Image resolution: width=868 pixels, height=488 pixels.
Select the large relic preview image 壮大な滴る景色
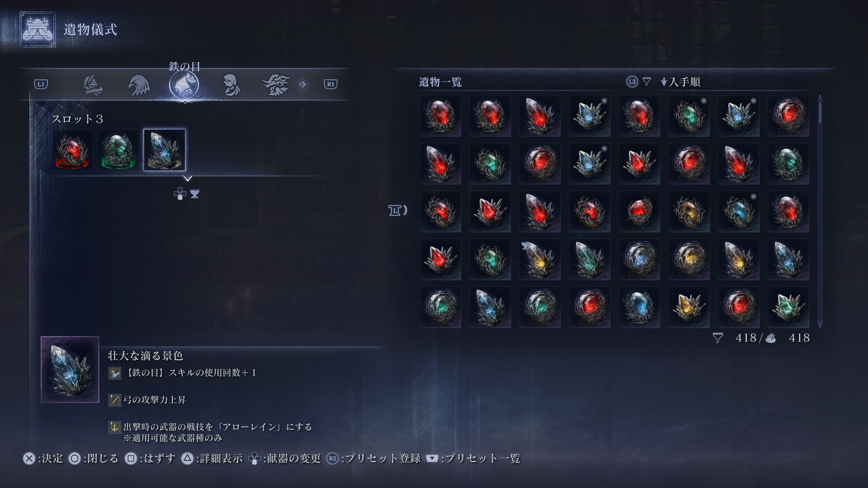70,369
